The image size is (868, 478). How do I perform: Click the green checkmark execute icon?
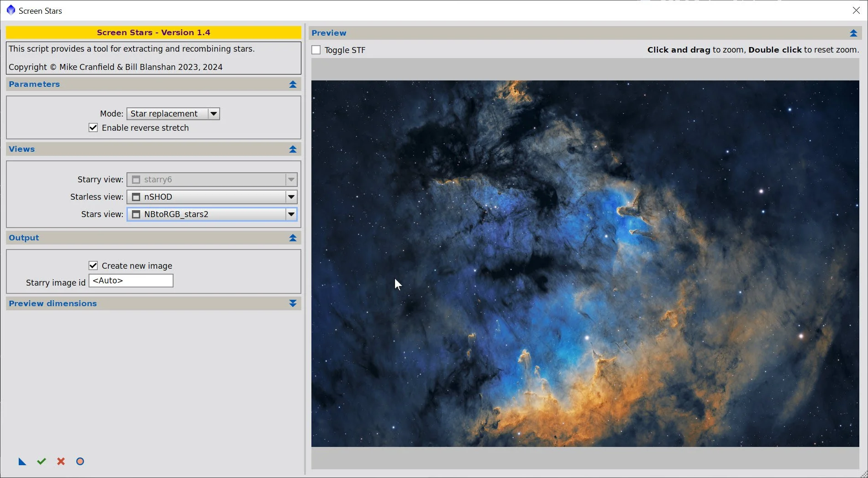coord(42,462)
